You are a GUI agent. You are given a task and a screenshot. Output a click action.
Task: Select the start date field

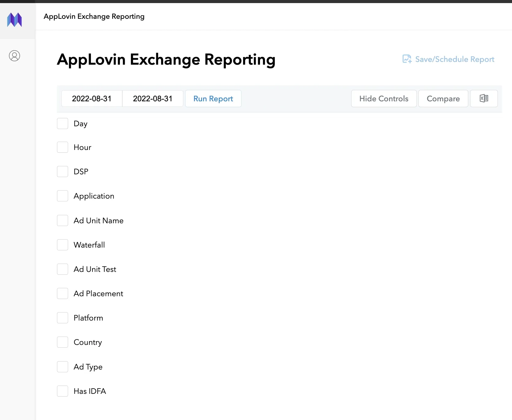91,99
